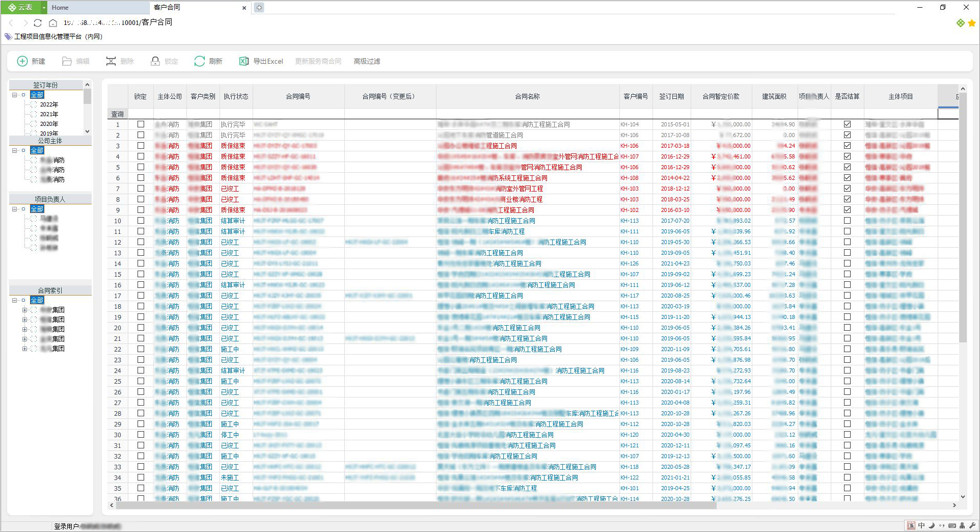
Task: Click the yellow star favorite icon
Action: 972,23
